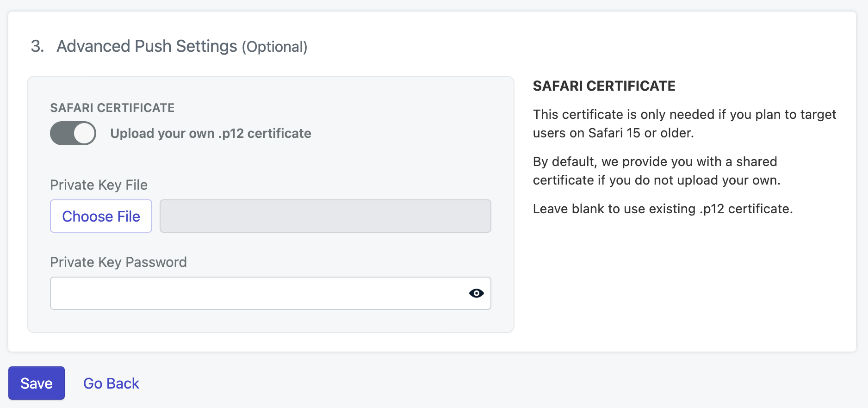Click 'Upload your own .p12 certificate' label
This screenshot has height=408, width=868.
211,133
